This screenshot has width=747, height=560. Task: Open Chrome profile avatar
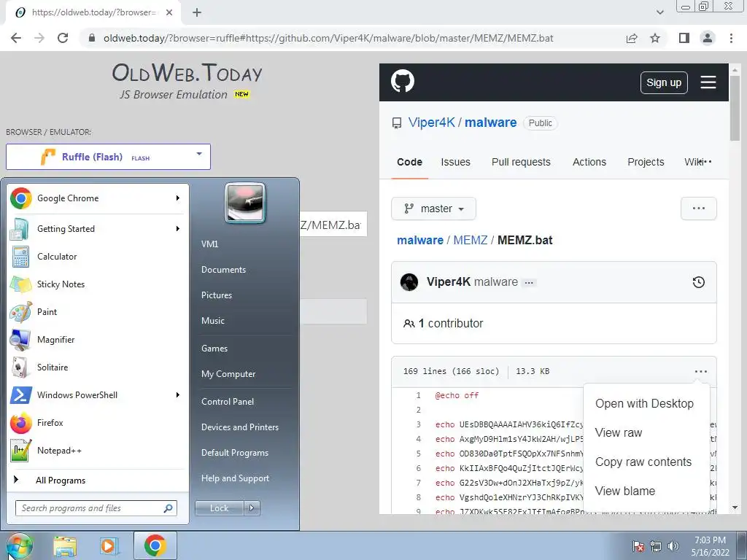coord(708,38)
